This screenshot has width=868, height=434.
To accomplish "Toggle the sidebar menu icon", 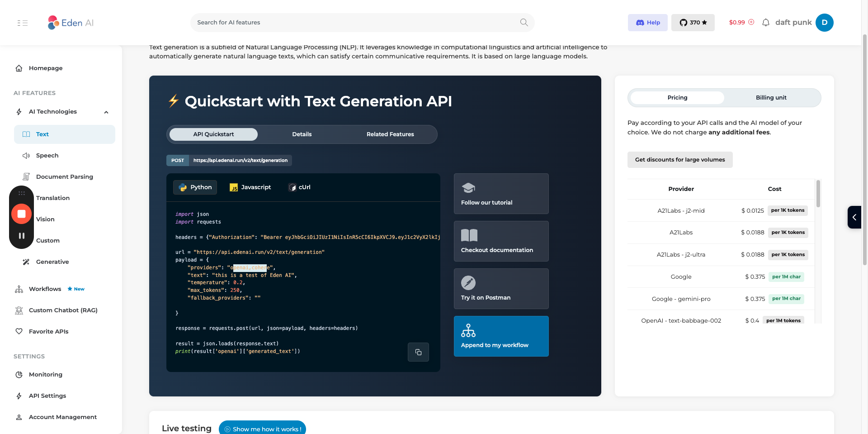I will (23, 23).
